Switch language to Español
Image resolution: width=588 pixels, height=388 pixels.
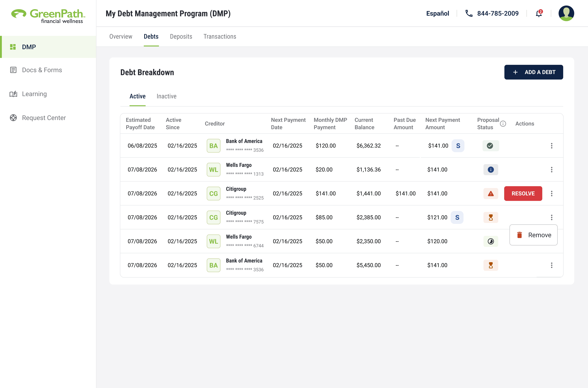point(437,13)
